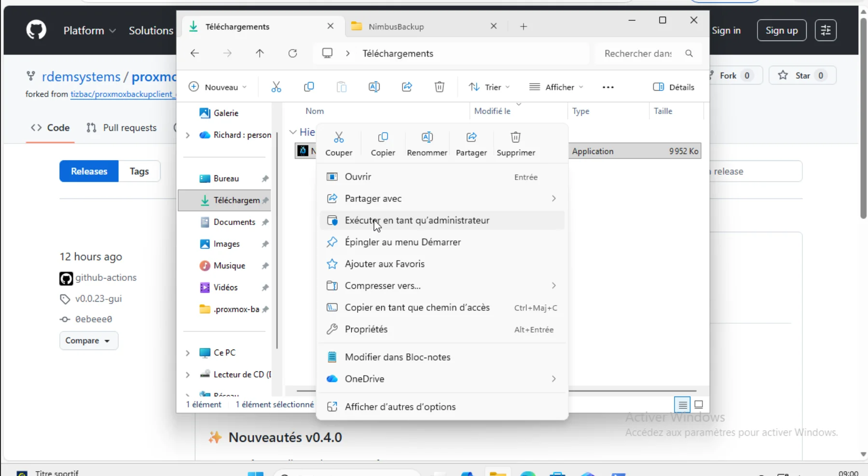Viewport: 868px width, 476px height.
Task: Open the Trier sort dropdown
Action: coord(489,87)
